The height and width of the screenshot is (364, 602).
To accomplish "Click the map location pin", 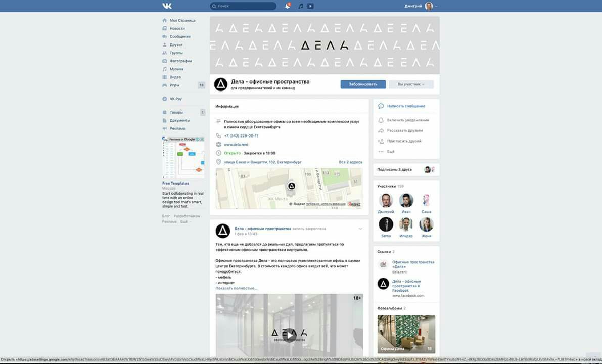I will click(x=292, y=186).
